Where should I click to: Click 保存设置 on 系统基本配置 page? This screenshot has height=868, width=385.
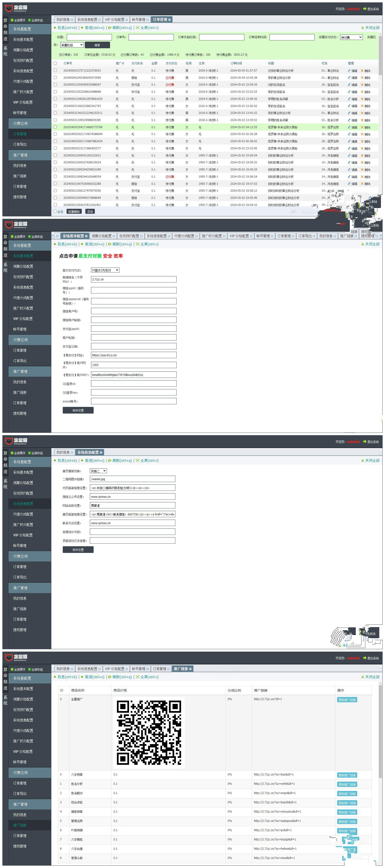click(78, 410)
